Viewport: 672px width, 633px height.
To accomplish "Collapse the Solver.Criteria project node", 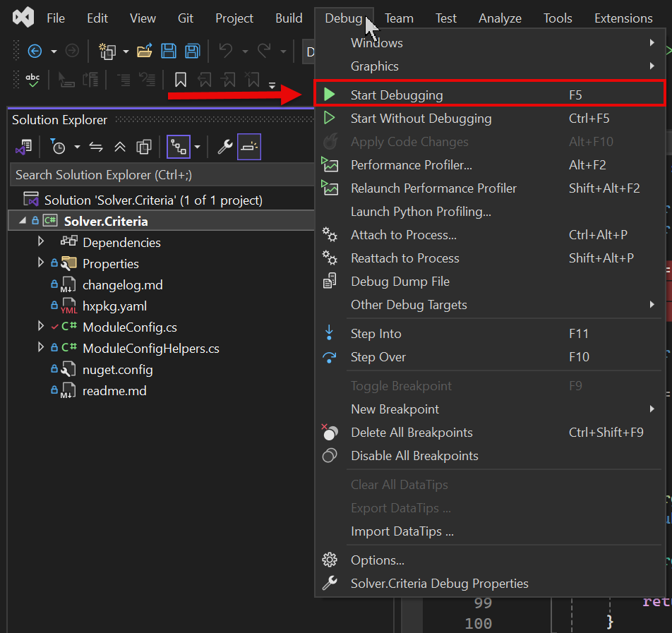I will pyautogui.click(x=23, y=220).
